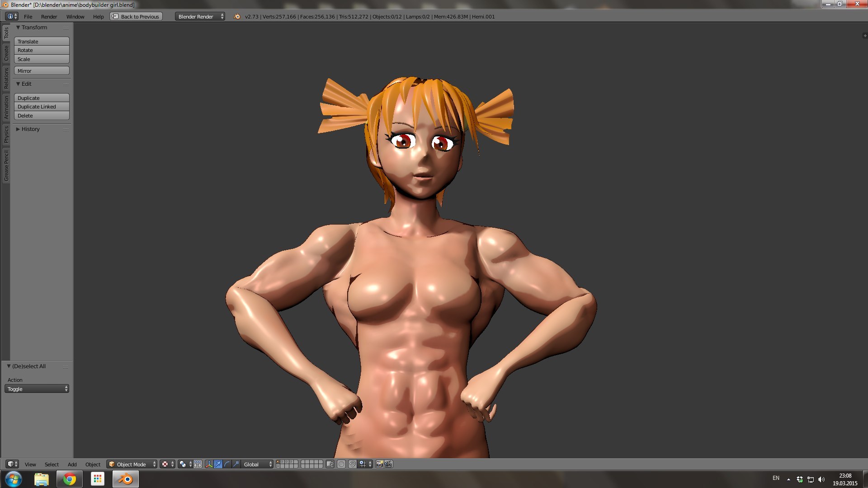The width and height of the screenshot is (868, 488).
Task: Open the Render menu
Action: 49,17
